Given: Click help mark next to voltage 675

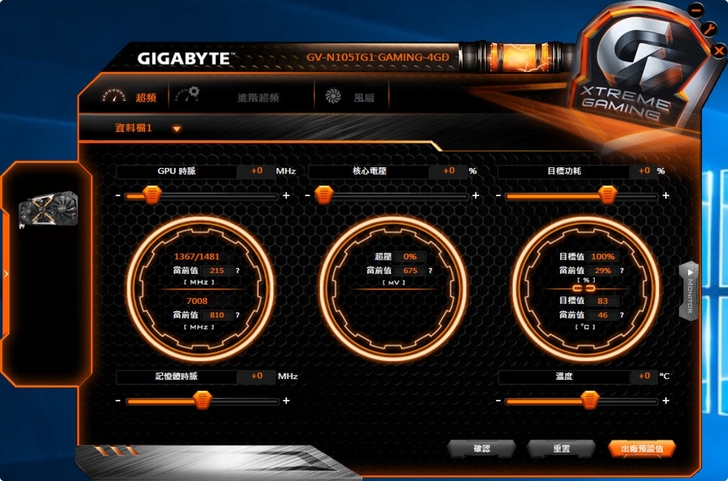Looking at the screenshot, I should click(x=430, y=271).
